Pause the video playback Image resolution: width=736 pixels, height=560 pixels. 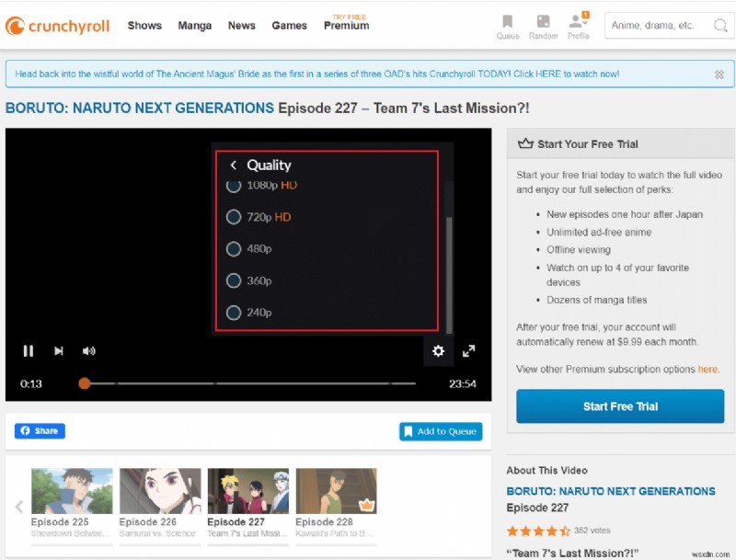click(28, 350)
